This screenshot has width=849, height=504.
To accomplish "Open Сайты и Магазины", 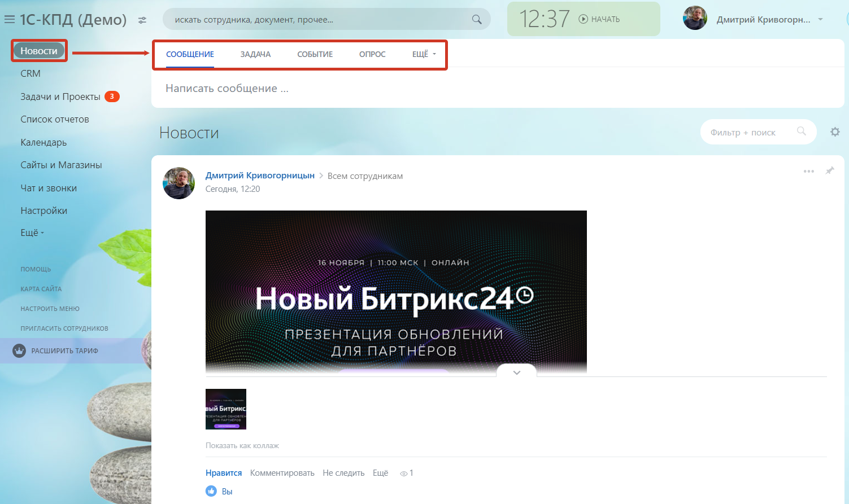I will [61, 165].
